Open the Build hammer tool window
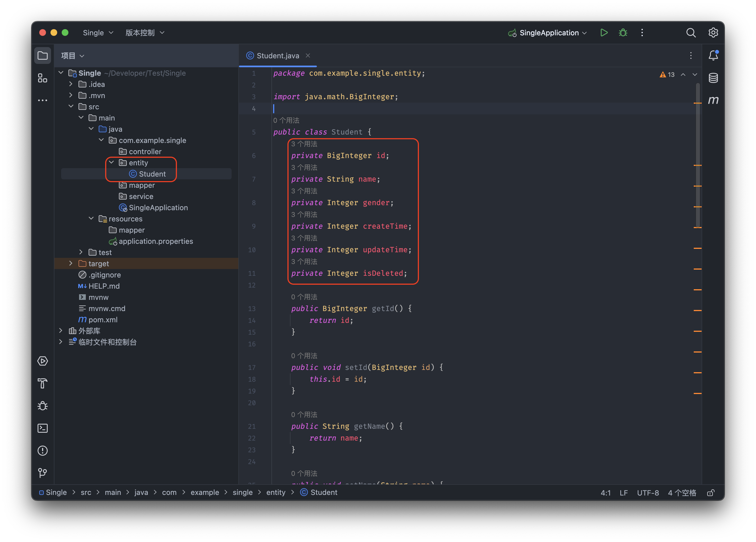 pyautogui.click(x=42, y=383)
